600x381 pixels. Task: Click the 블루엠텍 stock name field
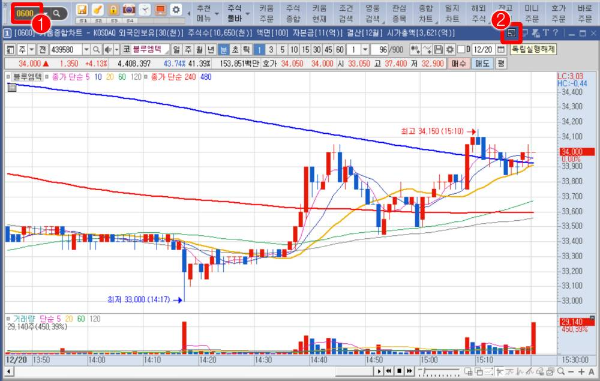(x=151, y=49)
